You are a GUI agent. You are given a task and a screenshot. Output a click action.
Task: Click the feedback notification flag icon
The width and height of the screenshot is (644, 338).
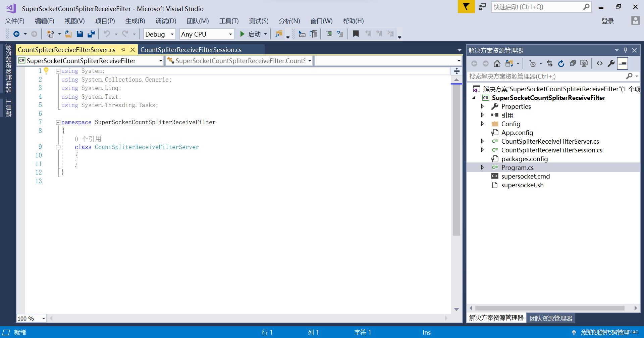[466, 7]
